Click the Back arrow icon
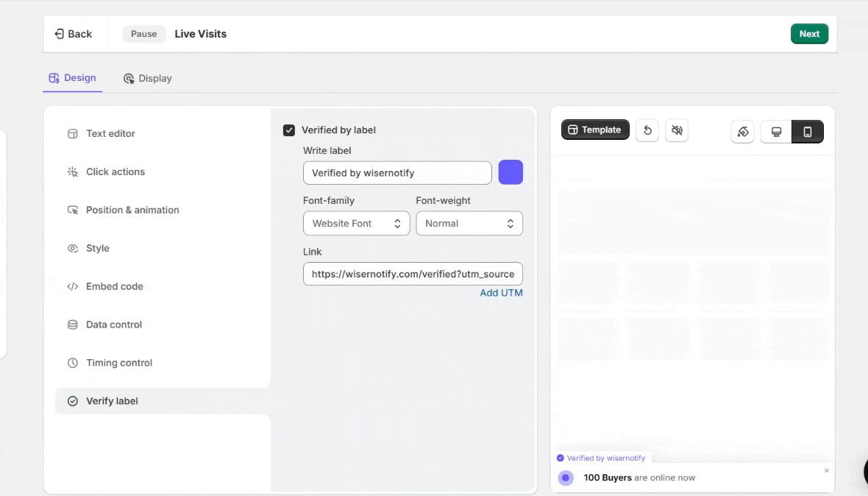Screen dimensions: 868x496 [x=60, y=34]
